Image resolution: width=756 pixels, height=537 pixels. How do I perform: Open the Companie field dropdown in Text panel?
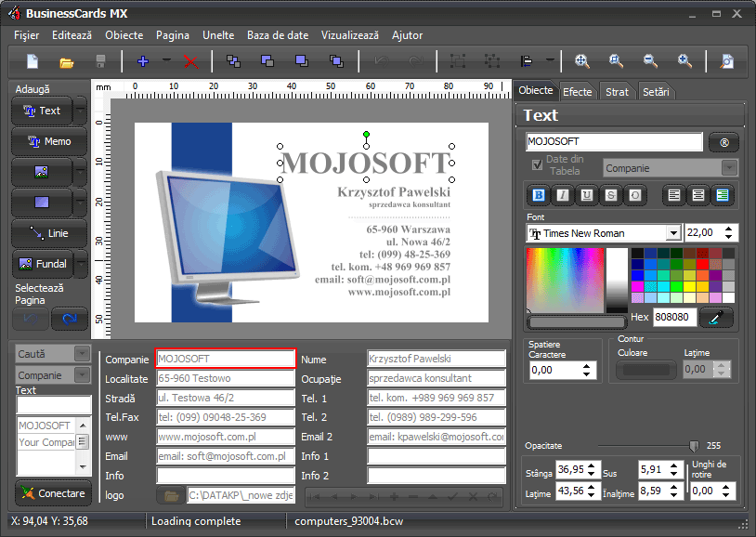pos(729,168)
